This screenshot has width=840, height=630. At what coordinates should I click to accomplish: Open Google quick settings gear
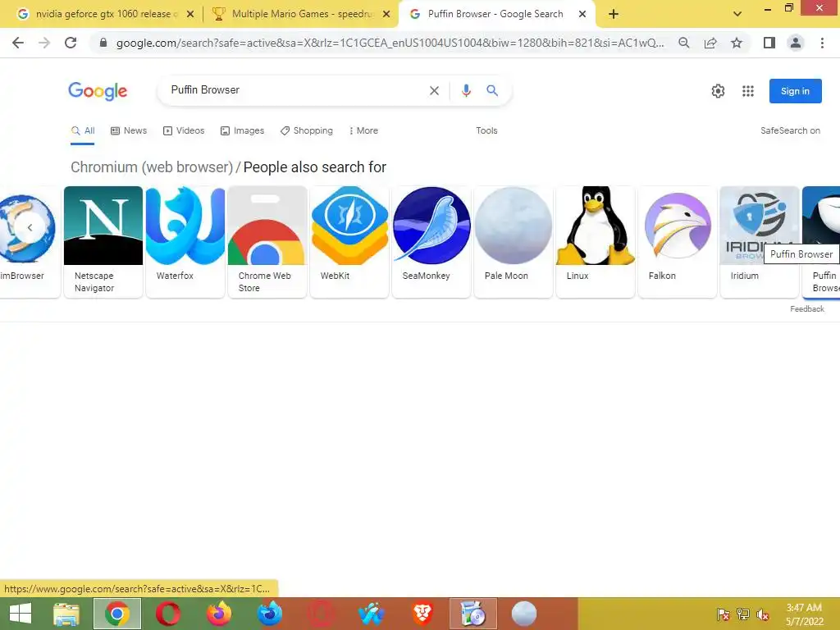coord(718,91)
